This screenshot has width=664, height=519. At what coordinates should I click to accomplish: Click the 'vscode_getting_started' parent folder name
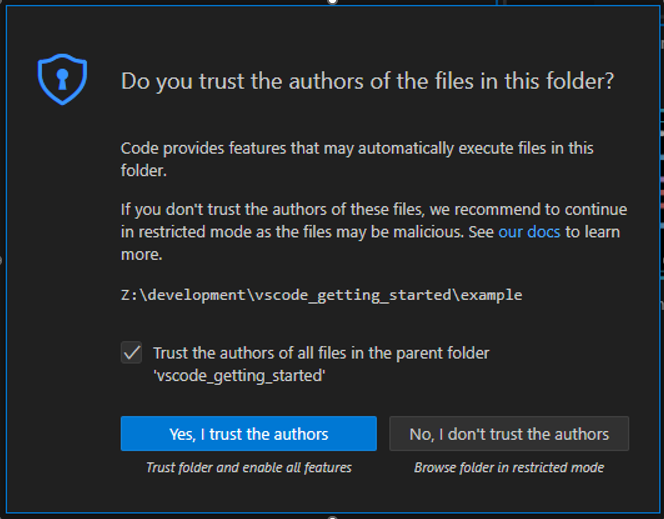point(239,375)
